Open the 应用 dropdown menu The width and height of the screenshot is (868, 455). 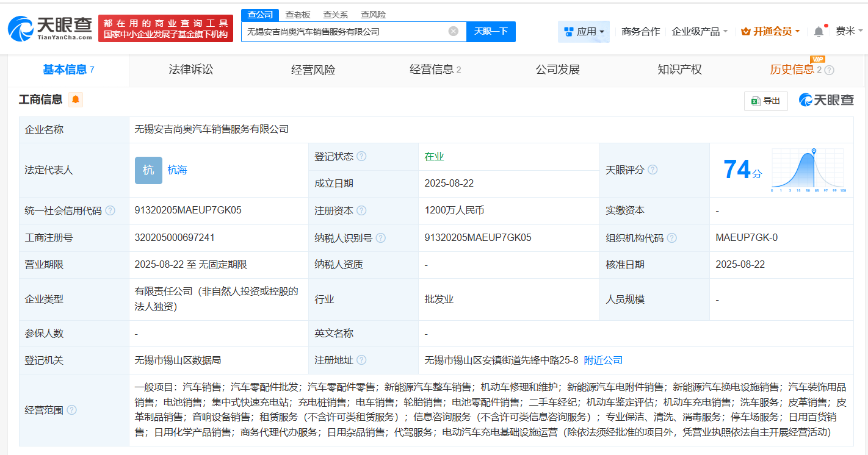pyautogui.click(x=584, y=31)
